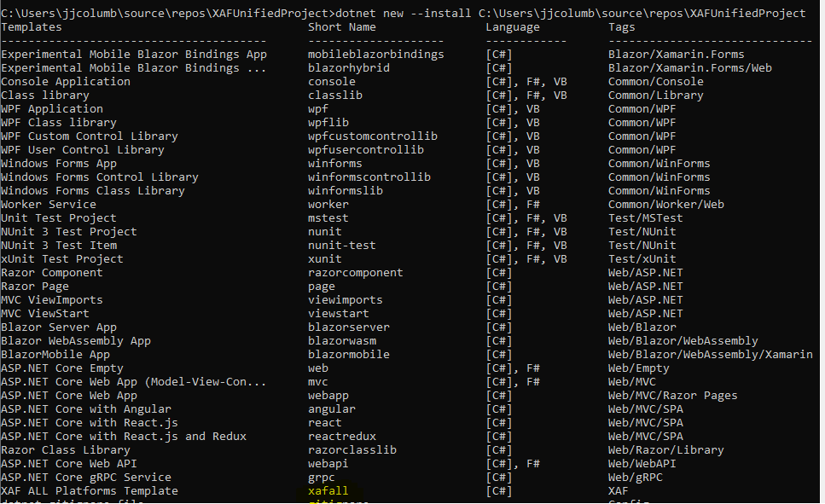Click 'MVC ViewStart' template name

tap(45, 314)
